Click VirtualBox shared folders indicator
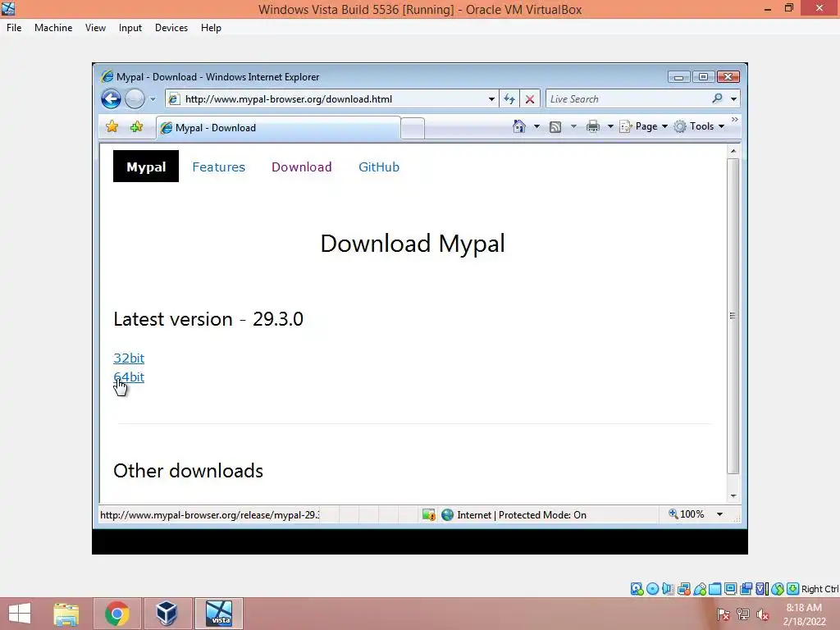This screenshot has height=630, width=840. point(714,589)
